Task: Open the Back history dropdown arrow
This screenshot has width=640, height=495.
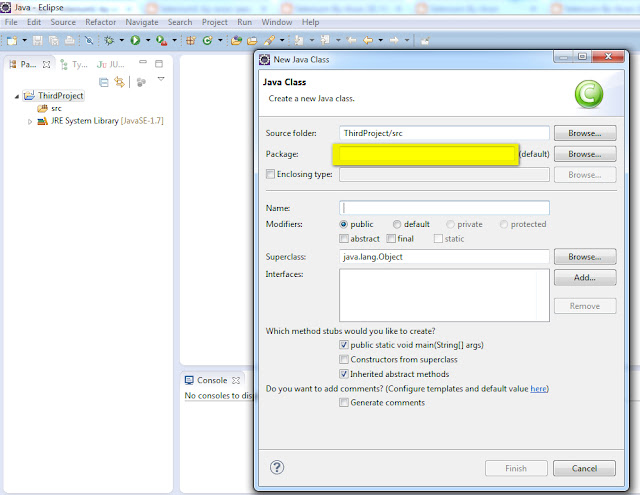Action: tap(380, 40)
